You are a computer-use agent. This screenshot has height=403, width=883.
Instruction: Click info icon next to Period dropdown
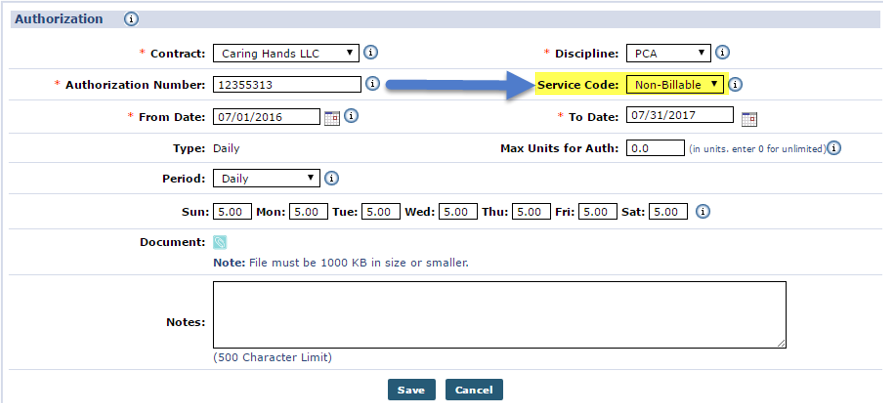332,178
